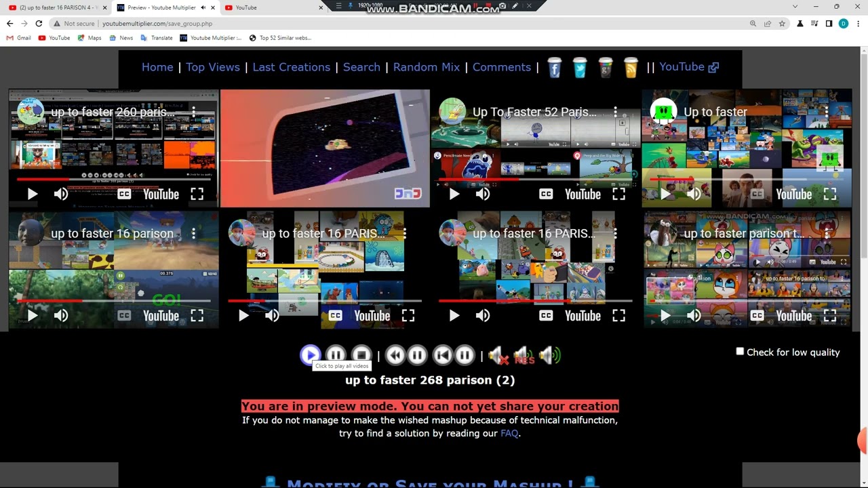Click the skip-to-start button in the control bar
The image size is (868, 488).
(x=443, y=354)
